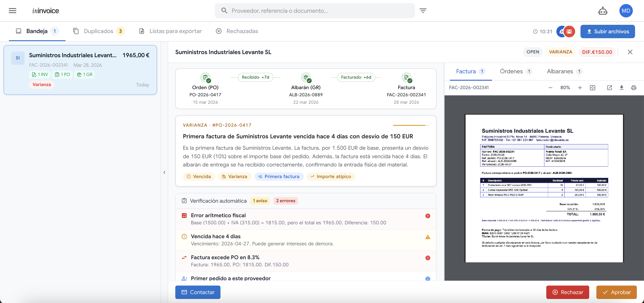Click the Primera factura tag

(x=279, y=177)
